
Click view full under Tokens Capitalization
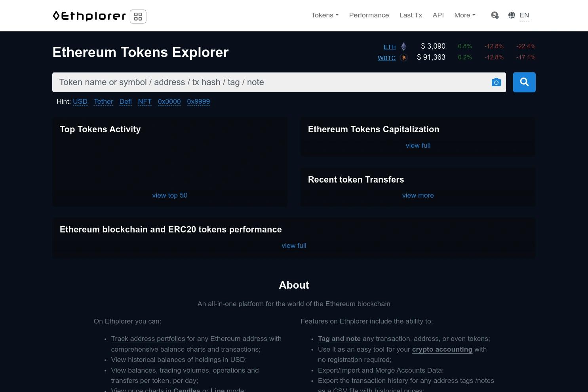(418, 146)
